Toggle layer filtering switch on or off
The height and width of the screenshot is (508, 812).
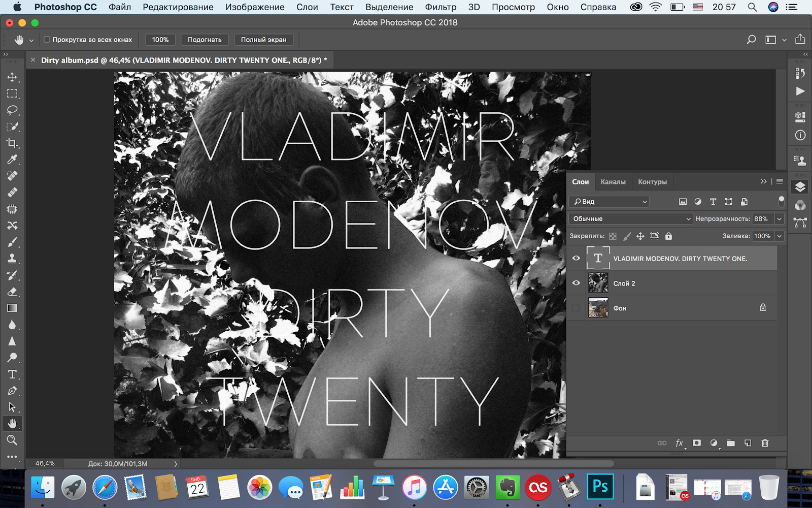[x=782, y=201]
